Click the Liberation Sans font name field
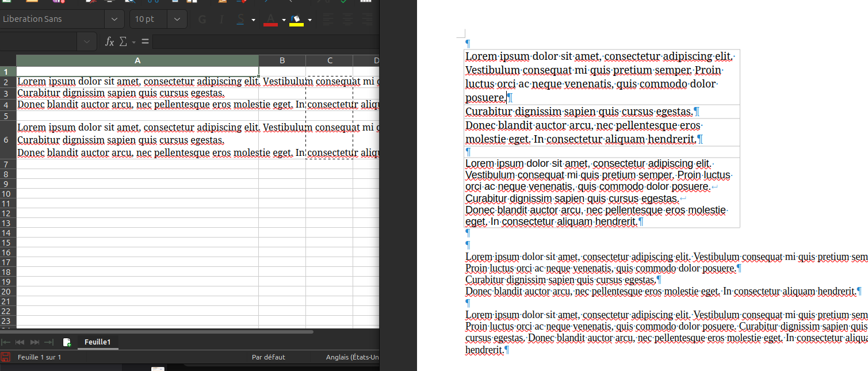 (x=52, y=19)
